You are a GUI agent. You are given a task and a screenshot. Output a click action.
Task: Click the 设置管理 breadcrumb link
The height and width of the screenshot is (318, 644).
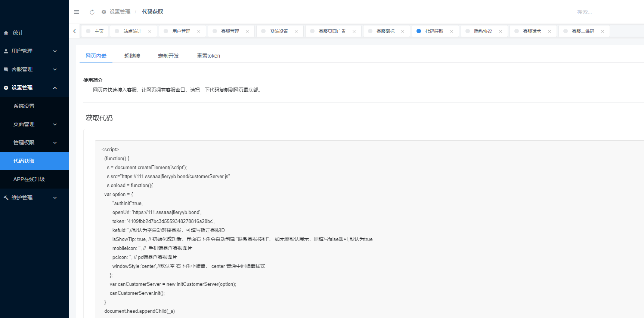(120, 12)
